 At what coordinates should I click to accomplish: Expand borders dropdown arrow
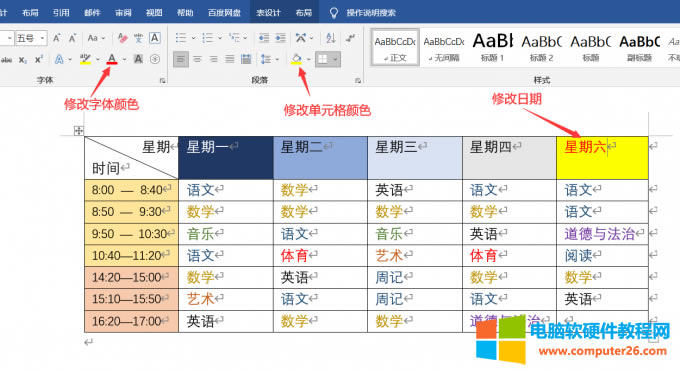tap(335, 59)
